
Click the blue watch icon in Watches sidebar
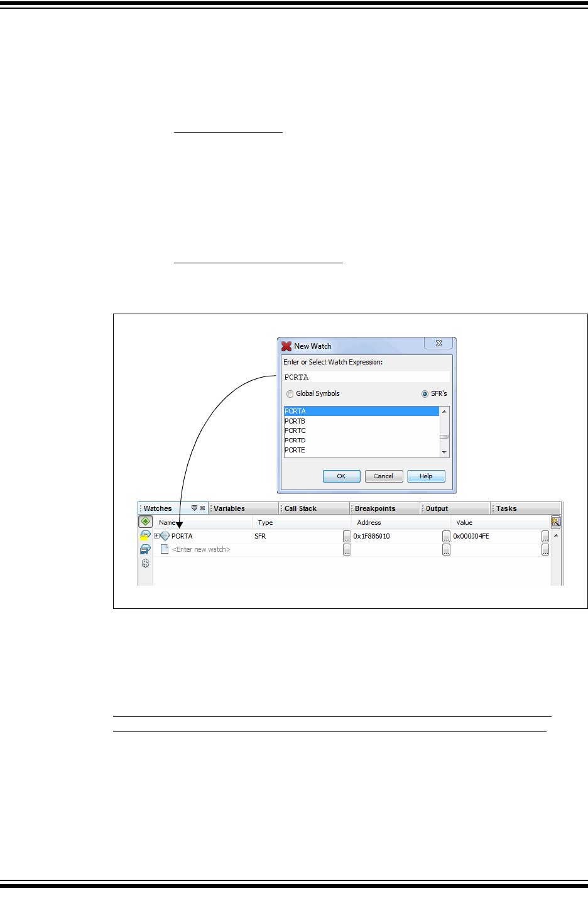(145, 549)
